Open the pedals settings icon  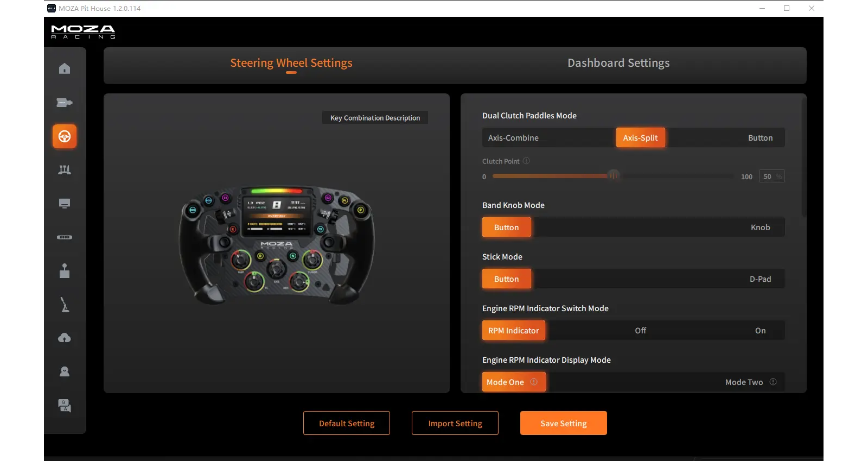pyautogui.click(x=65, y=170)
